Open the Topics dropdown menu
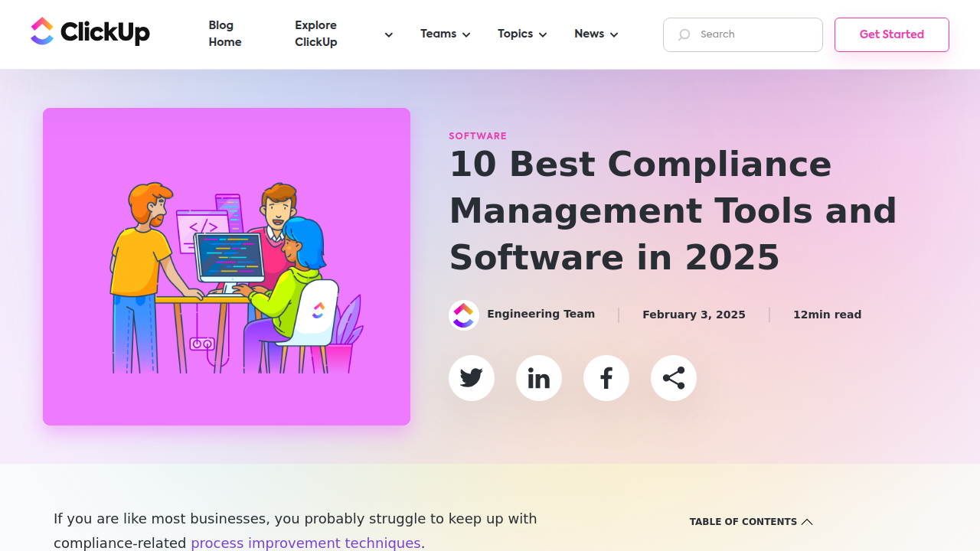Image resolution: width=980 pixels, height=551 pixels. coord(522,34)
